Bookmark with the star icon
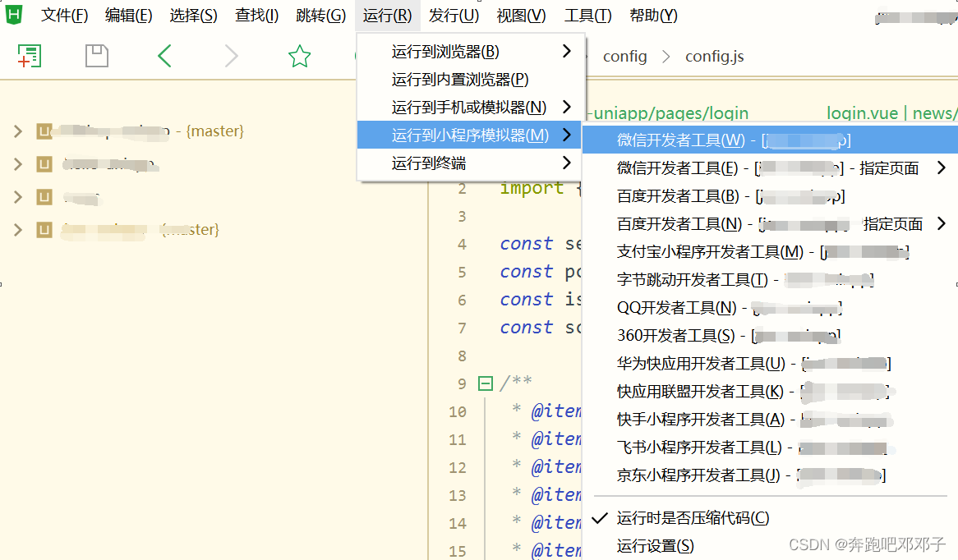Screen dimensions: 958x560 click(299, 56)
